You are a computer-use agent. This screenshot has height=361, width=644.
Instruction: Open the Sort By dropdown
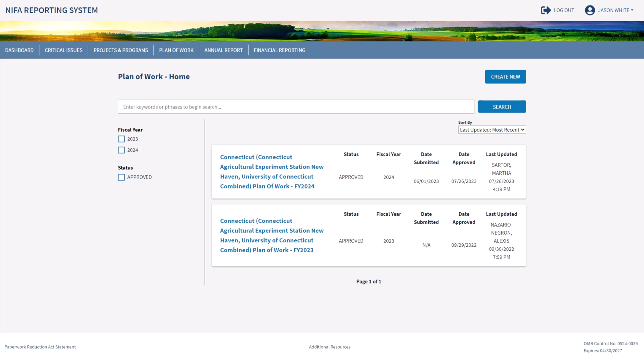492,130
